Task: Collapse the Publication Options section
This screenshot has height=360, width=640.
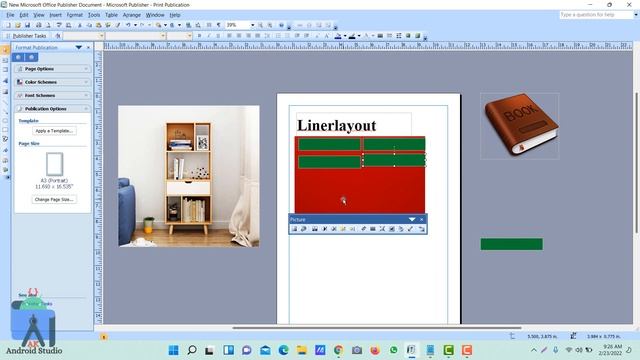Action: pyautogui.click(x=52, y=109)
